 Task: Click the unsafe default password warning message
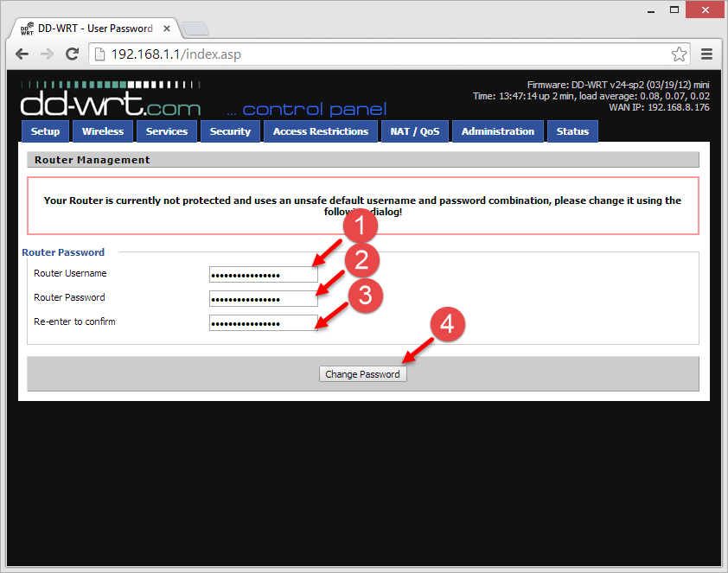coord(362,206)
